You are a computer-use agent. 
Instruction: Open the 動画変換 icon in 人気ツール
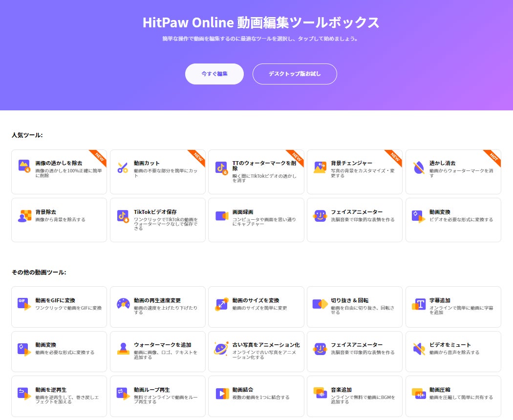click(x=418, y=216)
